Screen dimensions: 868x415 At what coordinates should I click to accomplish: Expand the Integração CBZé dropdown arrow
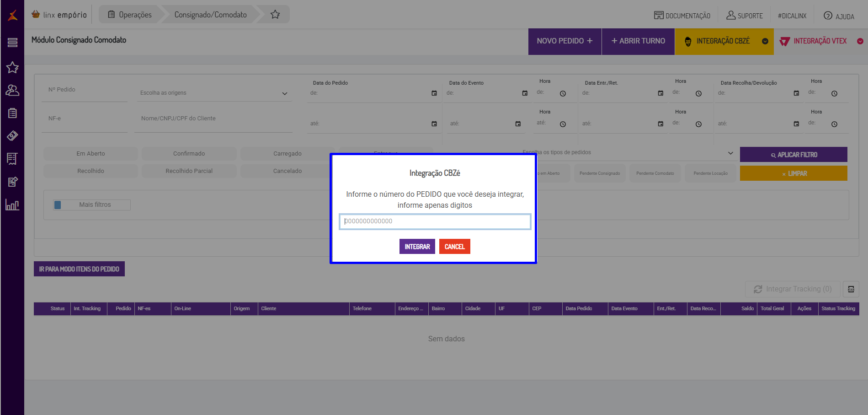pos(765,41)
